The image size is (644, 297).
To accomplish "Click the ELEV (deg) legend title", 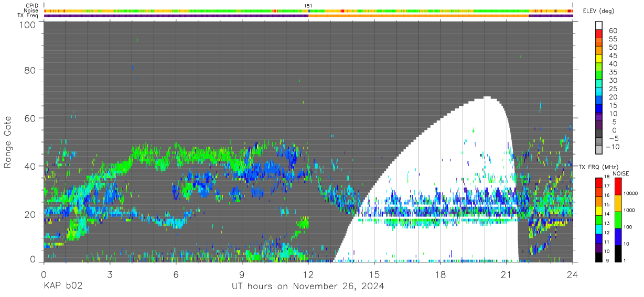I will pyautogui.click(x=598, y=10).
